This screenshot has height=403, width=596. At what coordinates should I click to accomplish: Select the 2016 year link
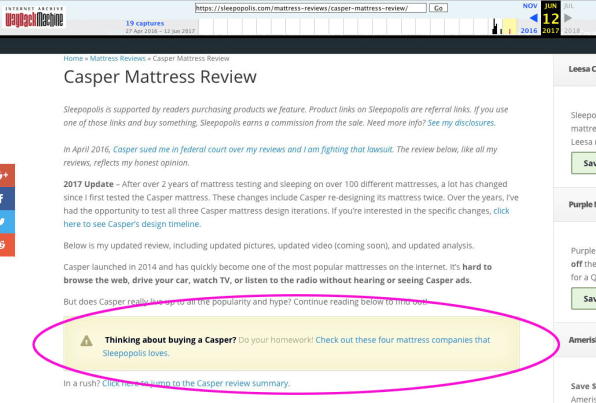click(529, 30)
